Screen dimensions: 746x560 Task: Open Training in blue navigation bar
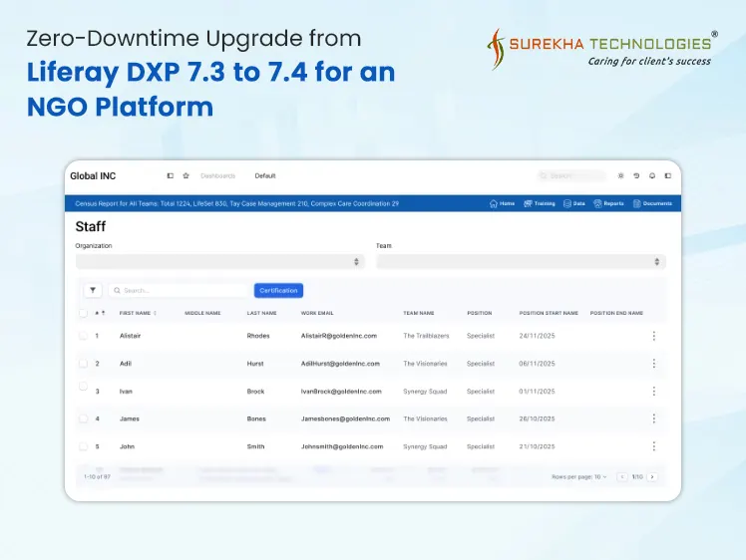pos(539,203)
